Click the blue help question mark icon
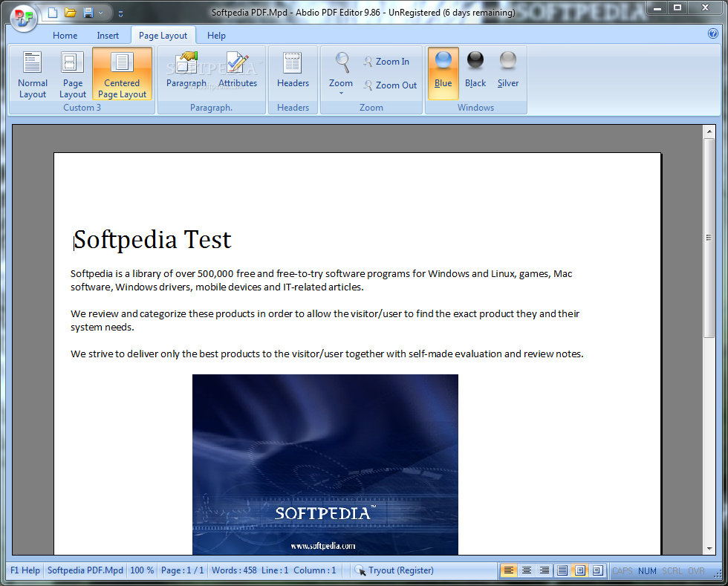 (712, 34)
